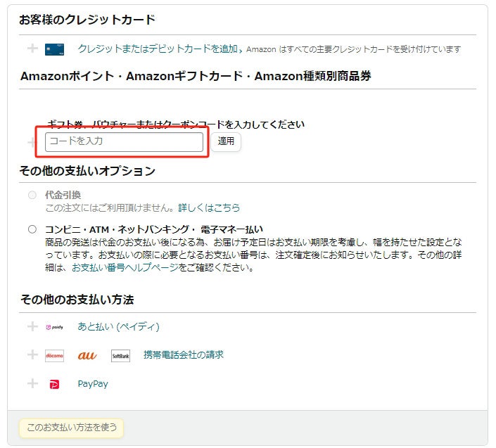496x448 pixels.
Task: Click the blue credit card image icon
Action: (54, 50)
